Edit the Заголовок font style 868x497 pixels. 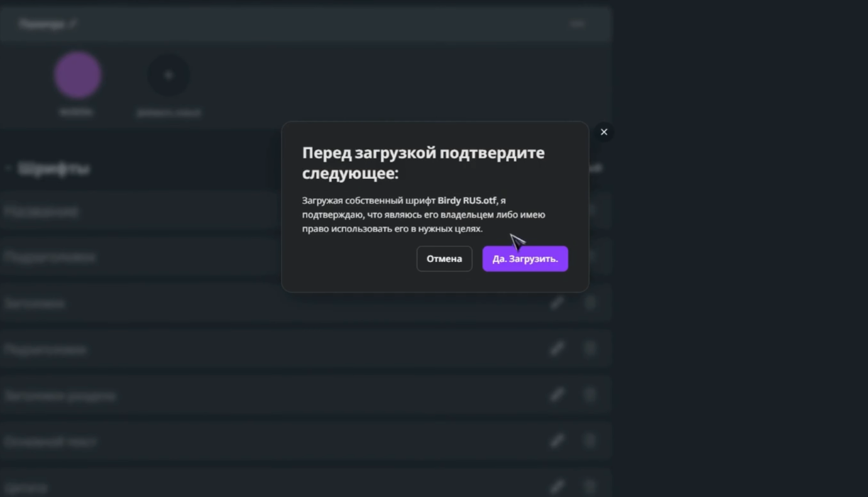coord(557,303)
